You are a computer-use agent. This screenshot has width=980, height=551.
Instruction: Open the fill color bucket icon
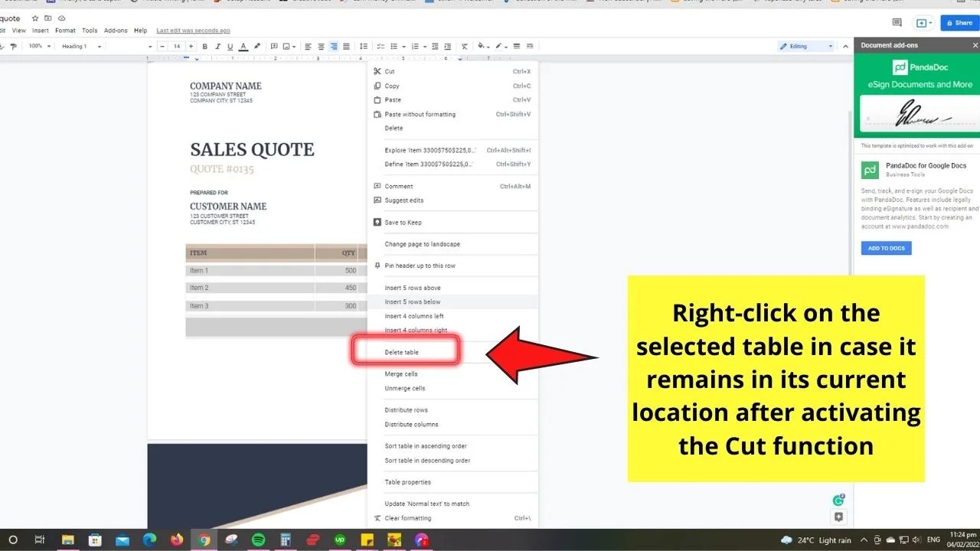pos(482,46)
